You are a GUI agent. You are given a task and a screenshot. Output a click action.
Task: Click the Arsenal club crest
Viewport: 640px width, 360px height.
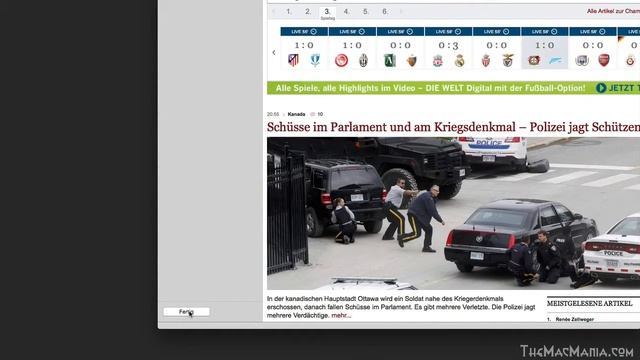(604, 60)
